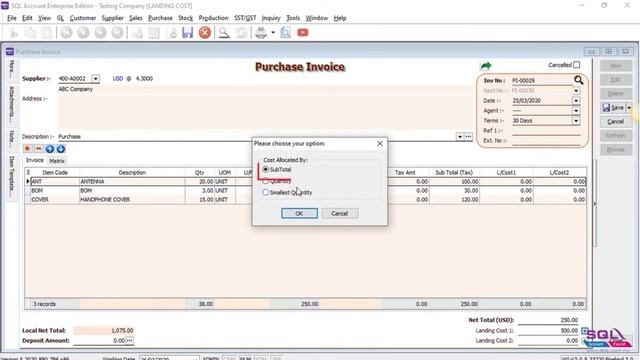Image resolution: width=640 pixels, height=360 pixels.
Task: Open the SST/GST menu
Action: [x=245, y=18]
